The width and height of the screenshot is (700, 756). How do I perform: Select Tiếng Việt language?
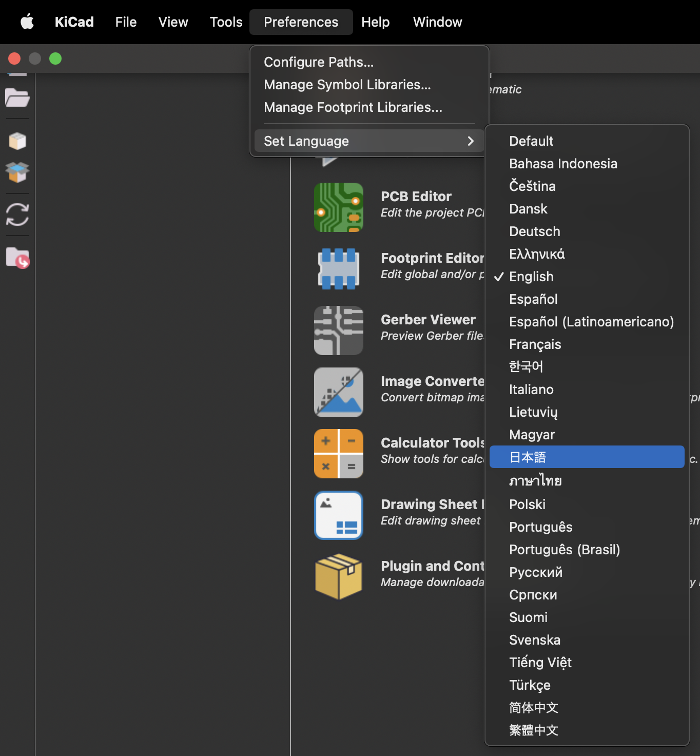[x=587, y=663]
